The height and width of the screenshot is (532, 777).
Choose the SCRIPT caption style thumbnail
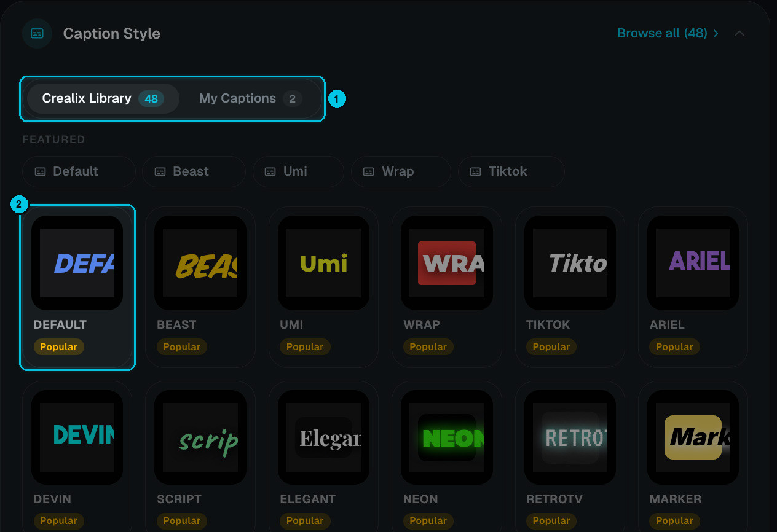(x=200, y=437)
